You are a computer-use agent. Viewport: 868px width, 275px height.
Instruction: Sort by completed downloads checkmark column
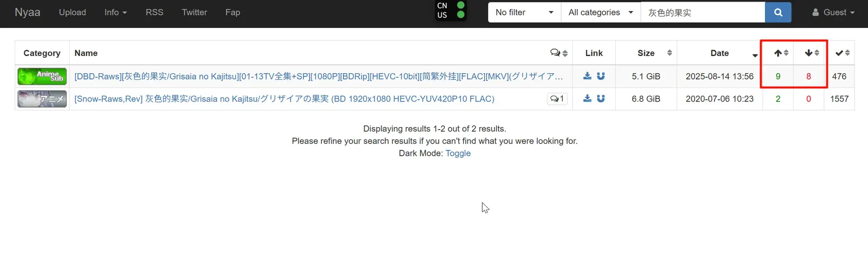tap(841, 53)
